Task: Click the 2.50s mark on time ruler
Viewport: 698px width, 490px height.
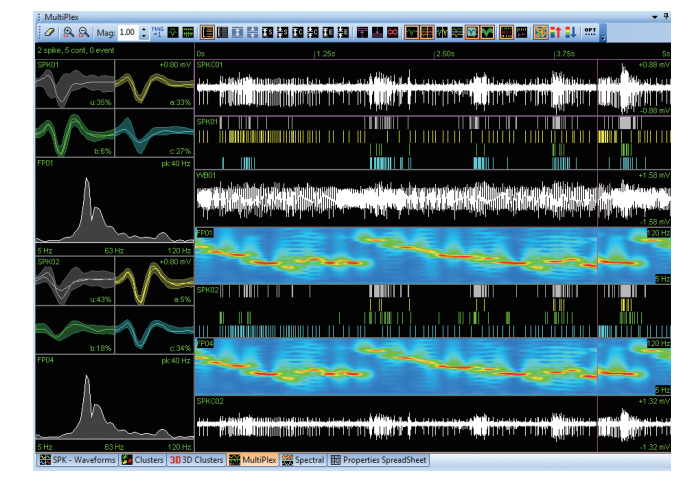Action: coord(445,54)
